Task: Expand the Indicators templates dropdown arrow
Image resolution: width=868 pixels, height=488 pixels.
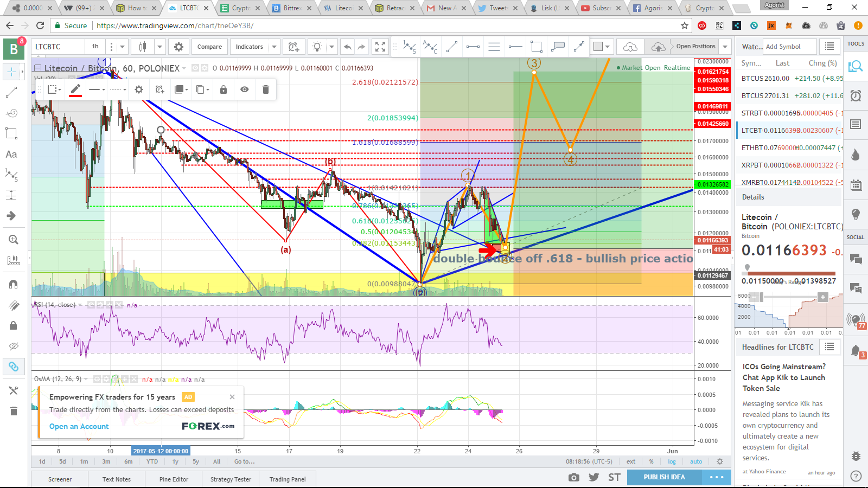Action: (274, 47)
